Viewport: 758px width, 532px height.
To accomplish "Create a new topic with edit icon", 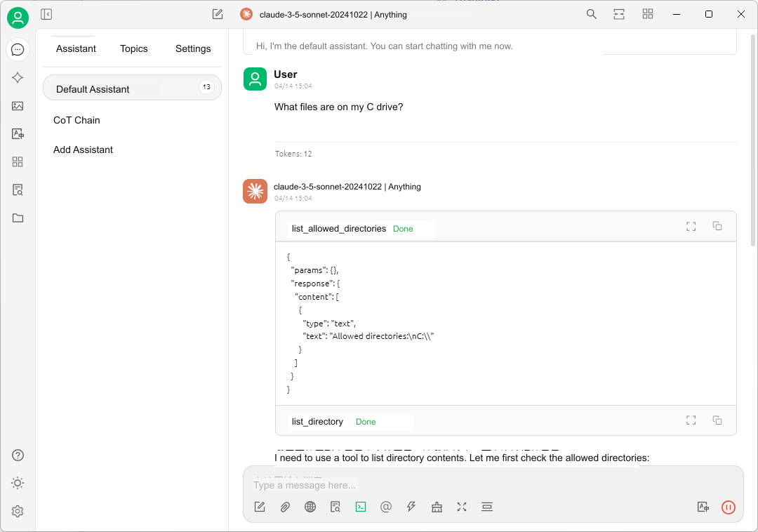I will [x=218, y=15].
